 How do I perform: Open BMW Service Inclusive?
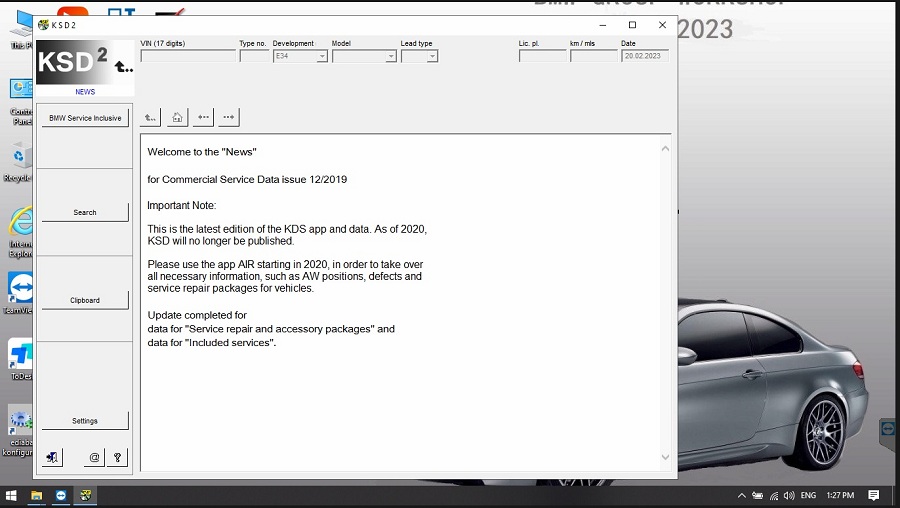point(85,118)
